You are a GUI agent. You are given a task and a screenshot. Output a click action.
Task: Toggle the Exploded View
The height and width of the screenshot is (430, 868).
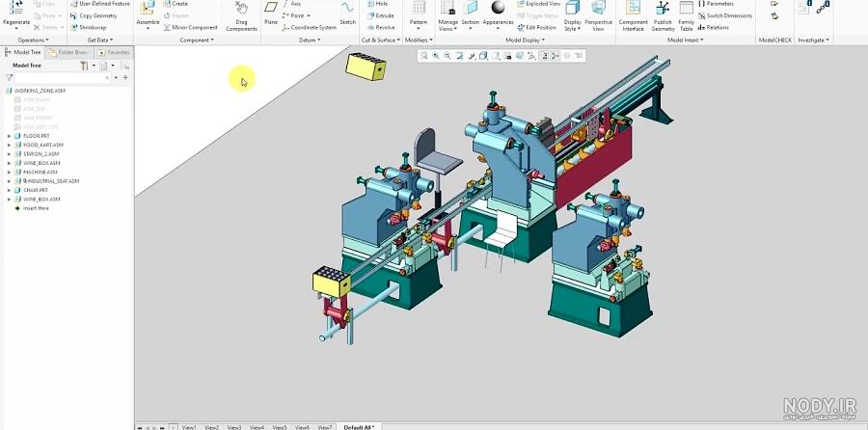click(x=537, y=3)
